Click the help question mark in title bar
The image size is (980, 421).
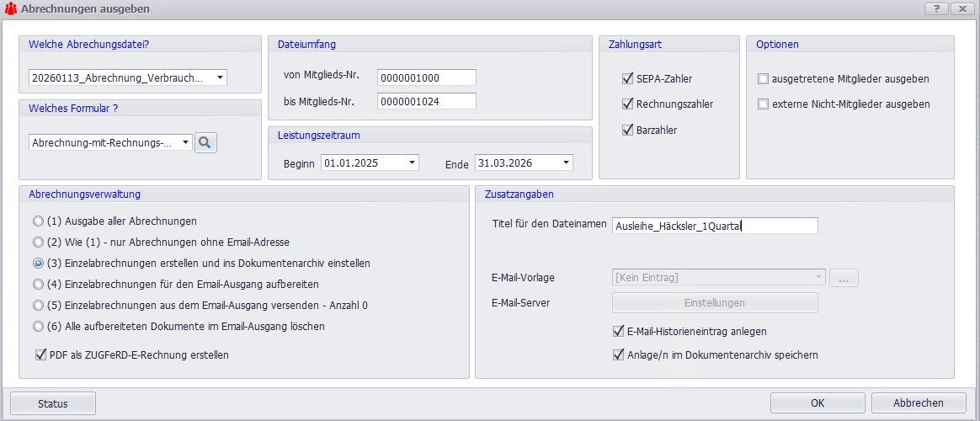(x=937, y=8)
